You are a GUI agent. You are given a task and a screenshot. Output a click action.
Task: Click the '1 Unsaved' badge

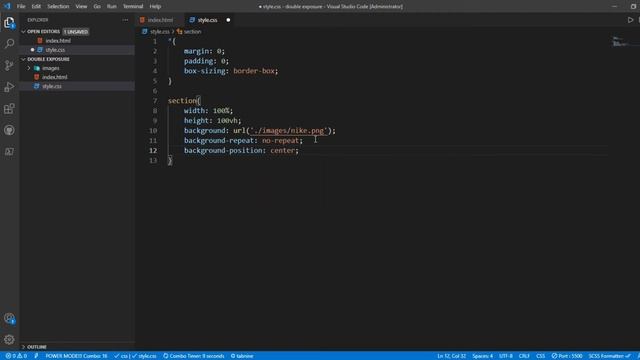(76, 32)
